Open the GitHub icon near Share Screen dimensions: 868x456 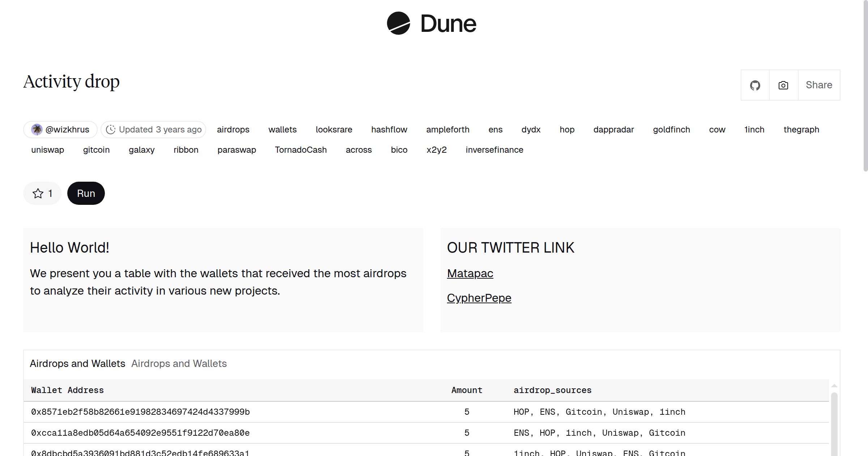[x=755, y=85]
